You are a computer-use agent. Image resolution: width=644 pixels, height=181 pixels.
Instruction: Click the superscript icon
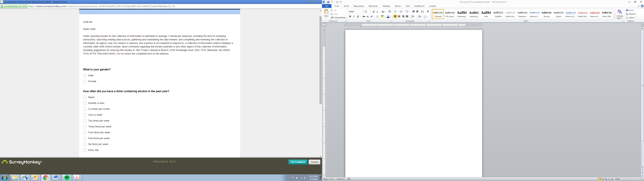tap(372, 16)
